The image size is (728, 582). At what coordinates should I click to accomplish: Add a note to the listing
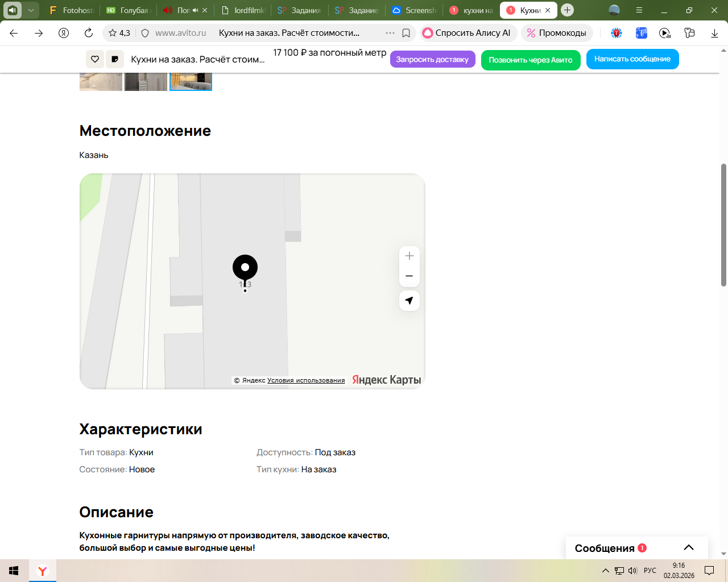click(115, 59)
